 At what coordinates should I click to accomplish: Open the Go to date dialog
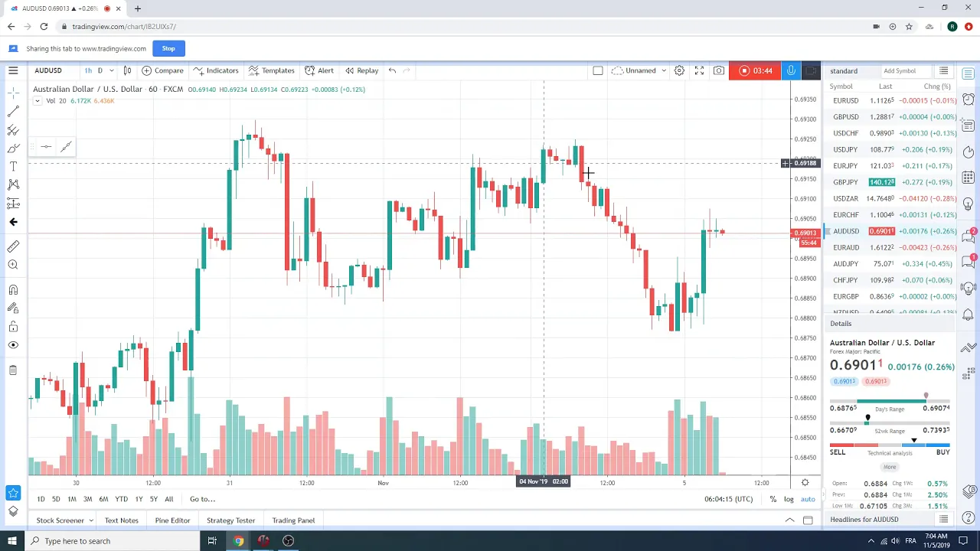click(x=202, y=499)
